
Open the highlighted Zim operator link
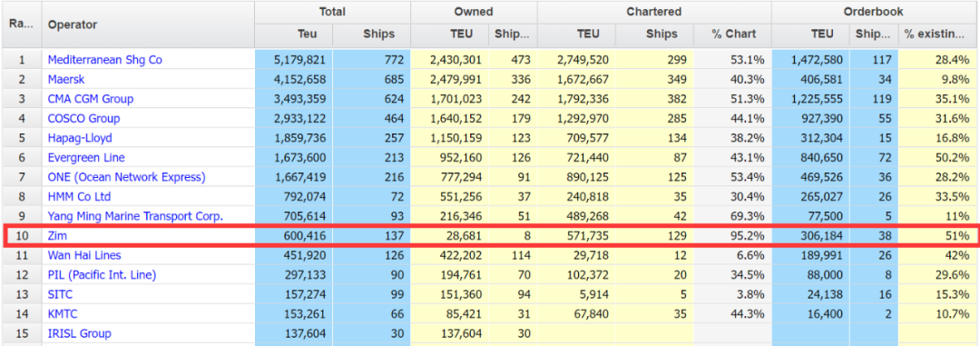point(57,236)
